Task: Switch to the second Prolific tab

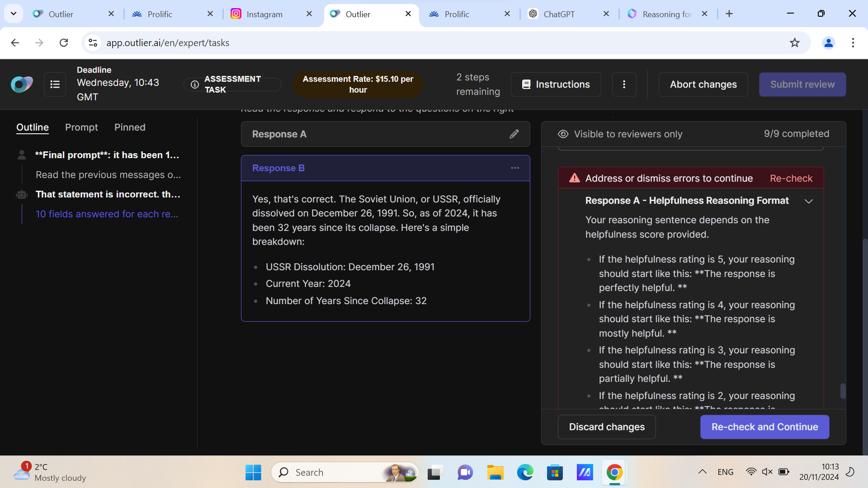Action: tap(468, 14)
